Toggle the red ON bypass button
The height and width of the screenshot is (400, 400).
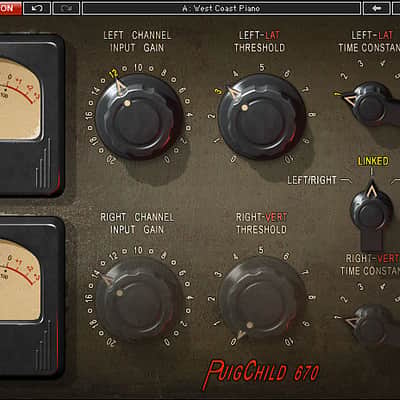(x=10, y=8)
